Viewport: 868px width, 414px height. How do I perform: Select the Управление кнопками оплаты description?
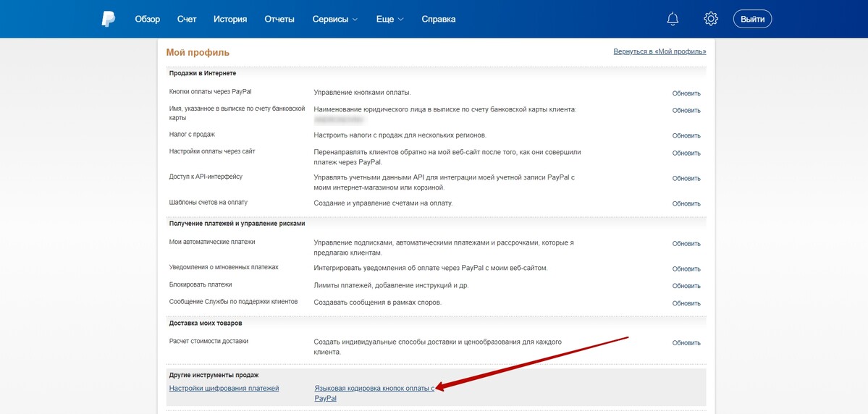[363, 93]
